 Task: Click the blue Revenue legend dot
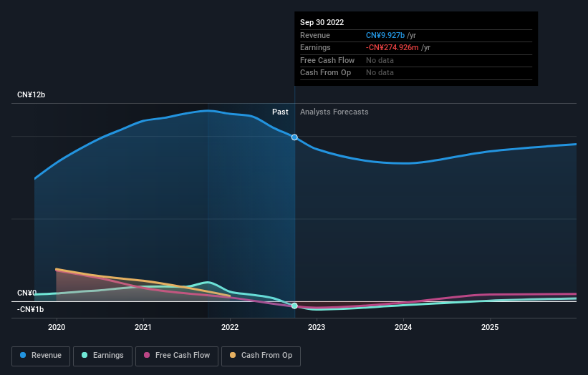pos(23,355)
